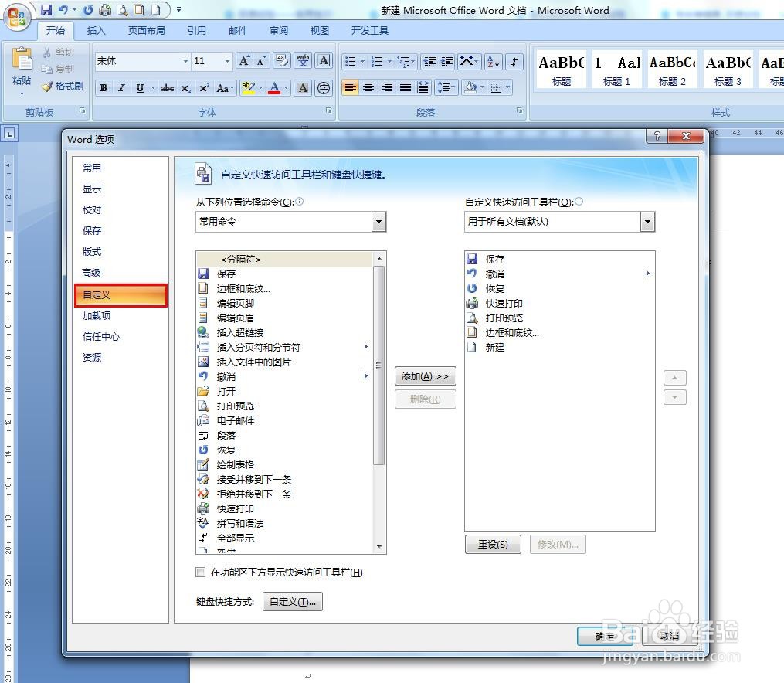Viewport: 784px width, 683px height.
Task: Apply text highlight color swatch
Action: click(249, 88)
